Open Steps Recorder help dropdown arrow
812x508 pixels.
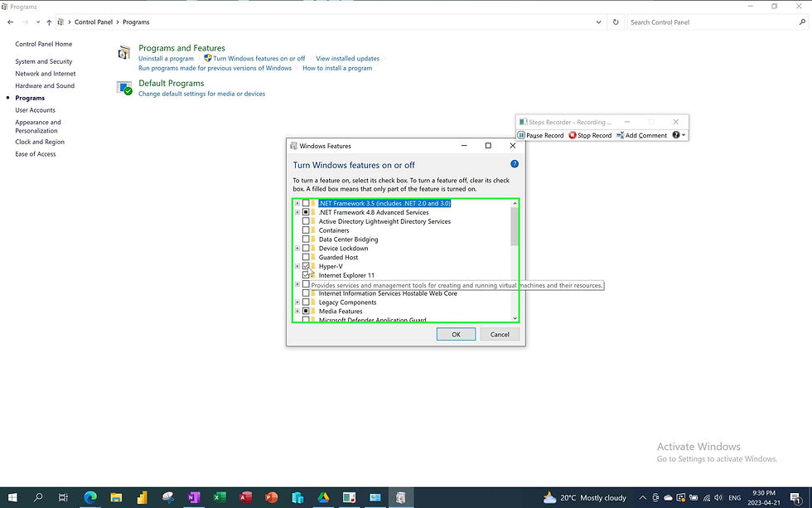pos(684,135)
